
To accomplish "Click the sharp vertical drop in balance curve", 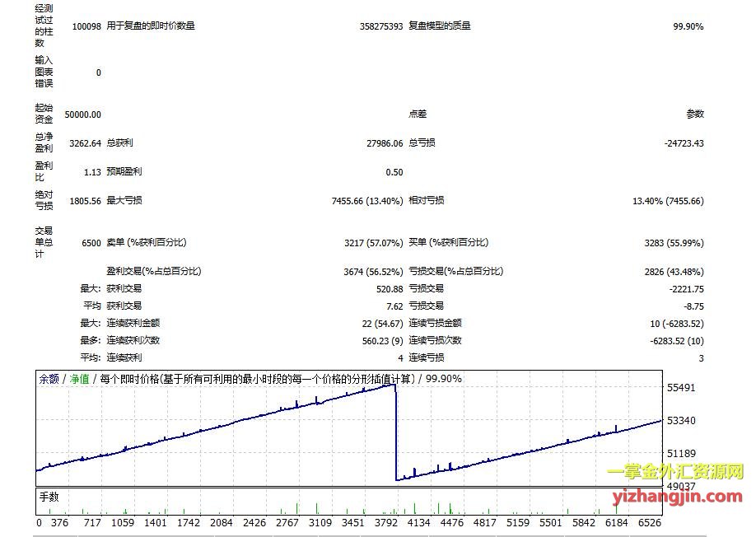I will pos(396,432).
